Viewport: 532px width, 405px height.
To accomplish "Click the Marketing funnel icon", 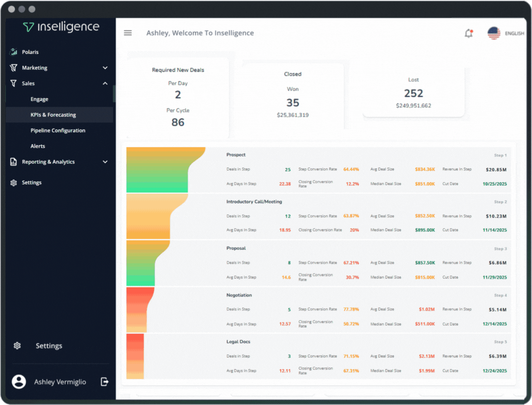I will pyautogui.click(x=14, y=68).
